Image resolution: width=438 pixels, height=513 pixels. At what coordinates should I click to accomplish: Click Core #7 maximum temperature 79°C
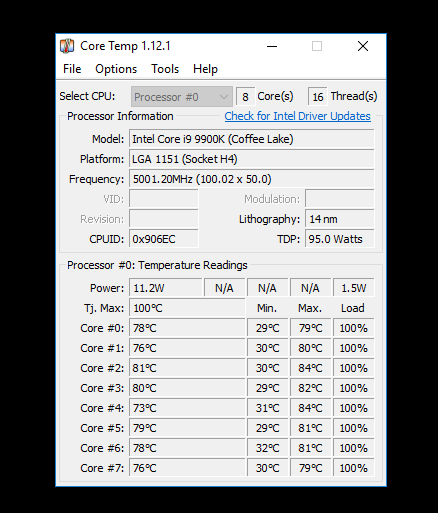[310, 468]
